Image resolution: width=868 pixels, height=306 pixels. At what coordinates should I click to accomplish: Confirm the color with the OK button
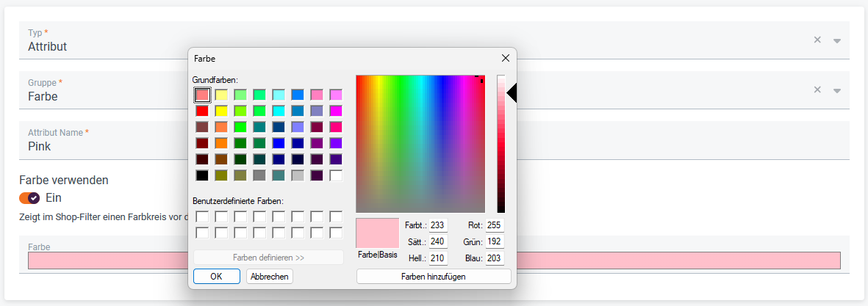216,276
